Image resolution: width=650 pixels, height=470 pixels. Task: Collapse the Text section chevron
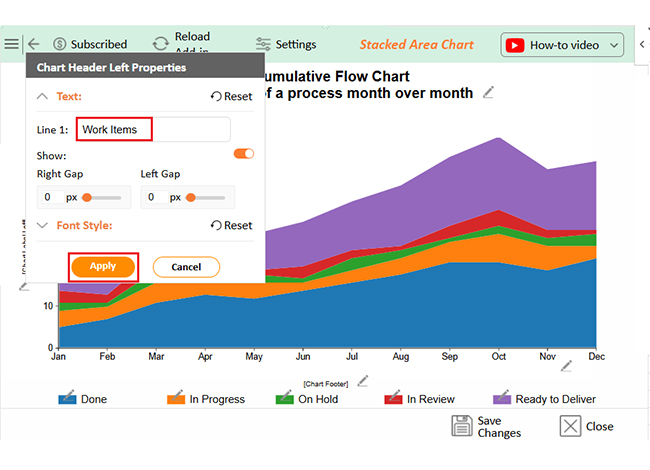point(42,97)
